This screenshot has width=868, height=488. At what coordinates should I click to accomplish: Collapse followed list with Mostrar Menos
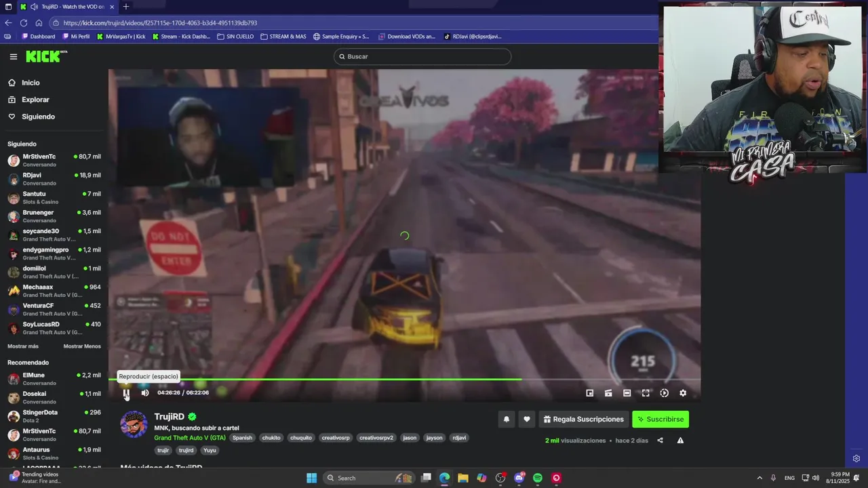[82, 346]
